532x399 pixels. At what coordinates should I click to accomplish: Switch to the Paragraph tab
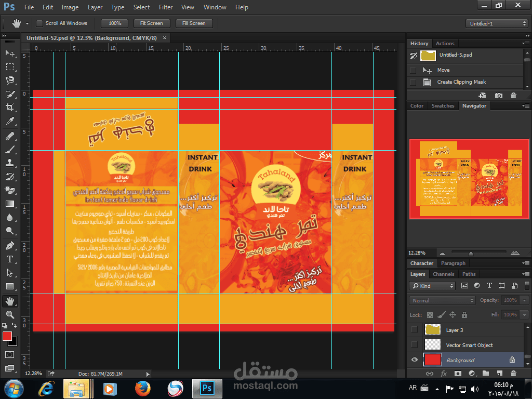coord(453,263)
